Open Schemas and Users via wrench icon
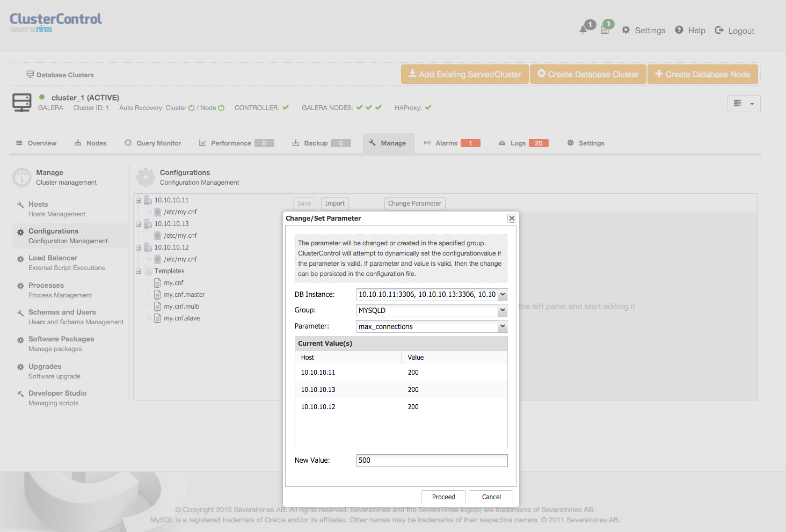The width and height of the screenshot is (786, 532). pos(20,313)
